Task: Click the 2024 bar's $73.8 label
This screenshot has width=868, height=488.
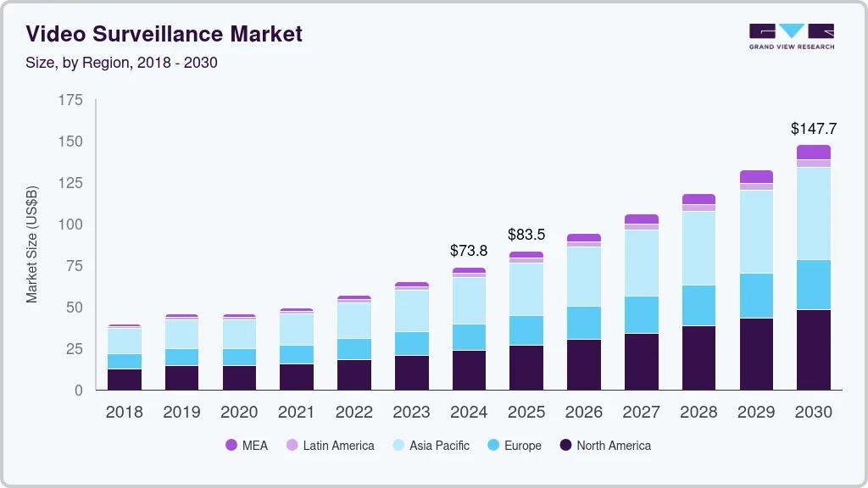Action: [x=469, y=251]
